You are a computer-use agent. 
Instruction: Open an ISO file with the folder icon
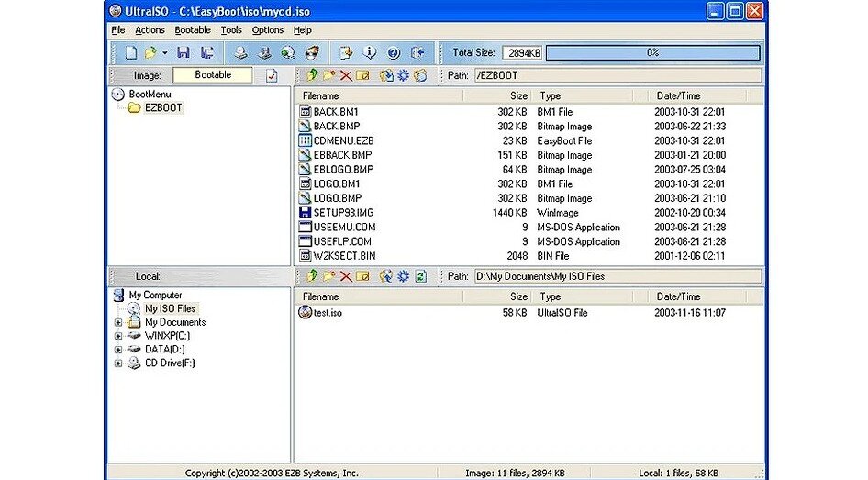click(x=150, y=52)
